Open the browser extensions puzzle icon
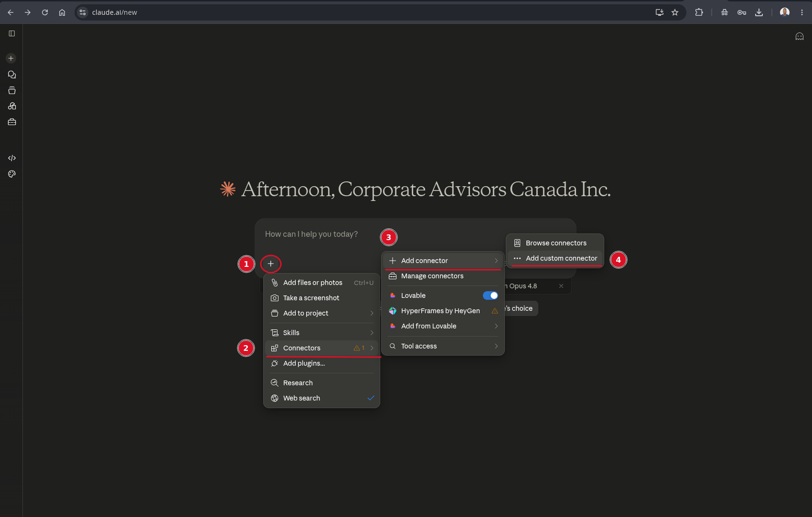Image resolution: width=812 pixels, height=517 pixels. (699, 12)
